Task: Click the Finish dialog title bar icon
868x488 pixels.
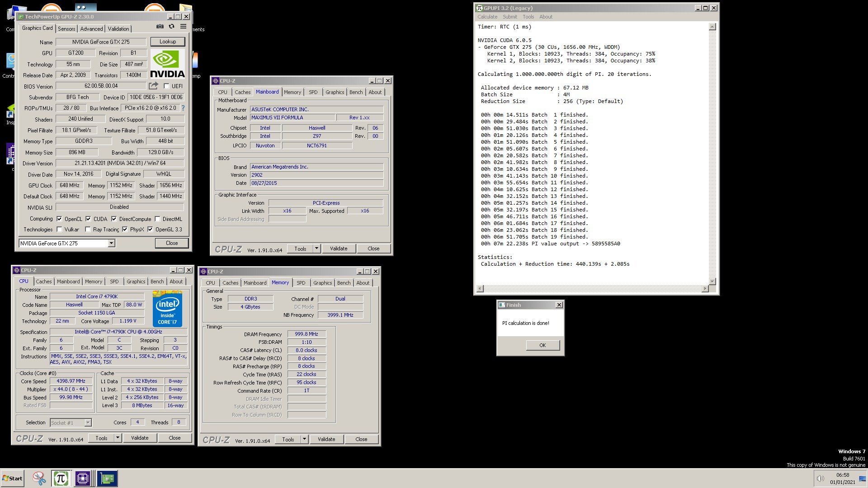Action: (502, 305)
